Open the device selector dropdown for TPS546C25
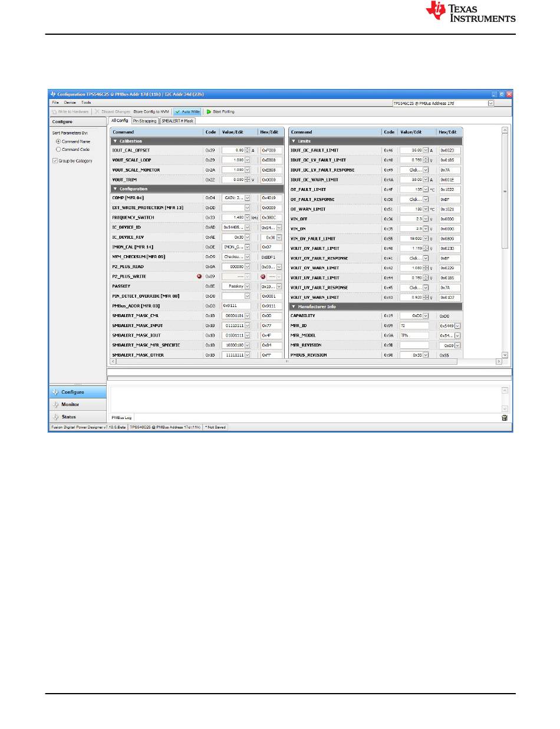The image size is (560, 729). coord(491,103)
